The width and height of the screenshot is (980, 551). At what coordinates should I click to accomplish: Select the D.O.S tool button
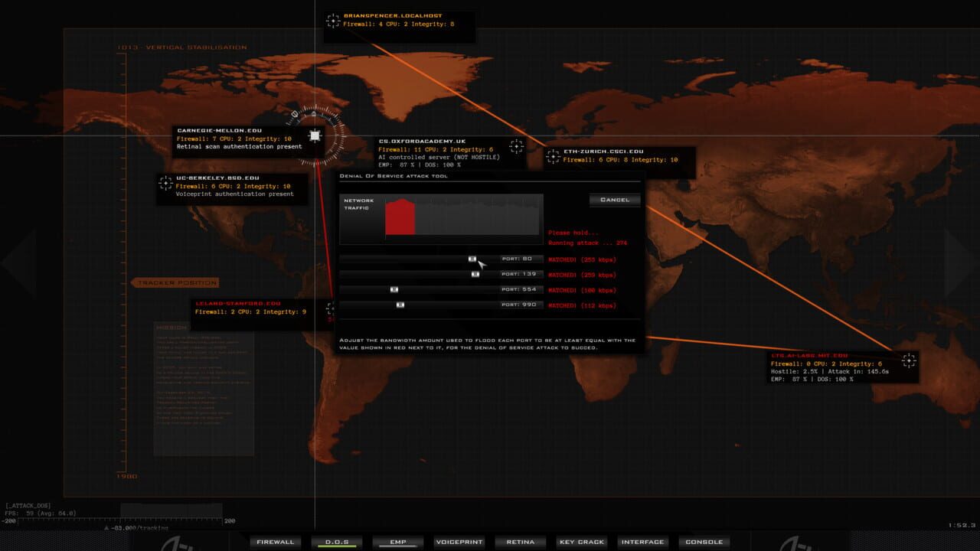point(336,542)
